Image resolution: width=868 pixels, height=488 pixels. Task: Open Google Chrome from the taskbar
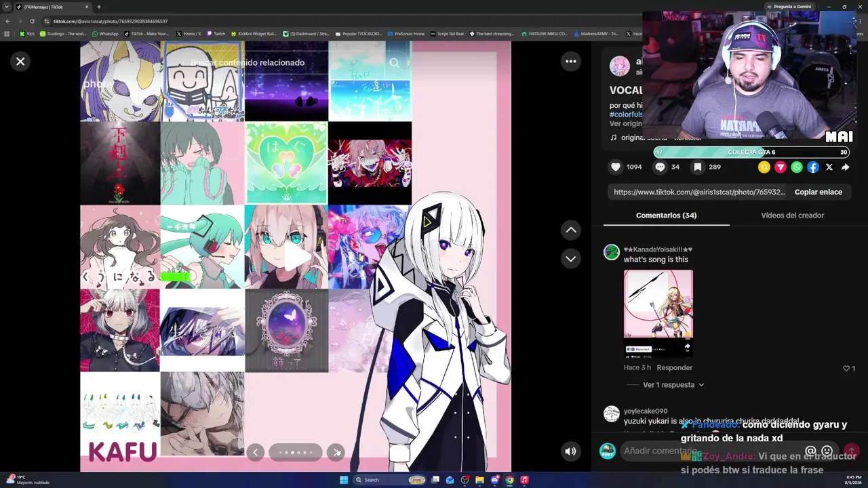click(x=509, y=480)
